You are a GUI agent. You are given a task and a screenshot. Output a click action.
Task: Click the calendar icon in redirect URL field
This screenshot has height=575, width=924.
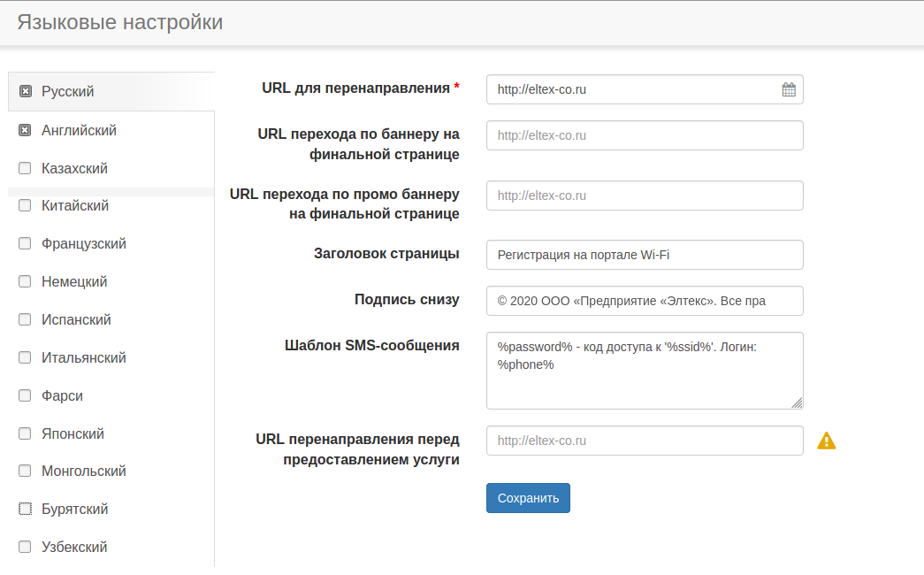[x=789, y=89]
